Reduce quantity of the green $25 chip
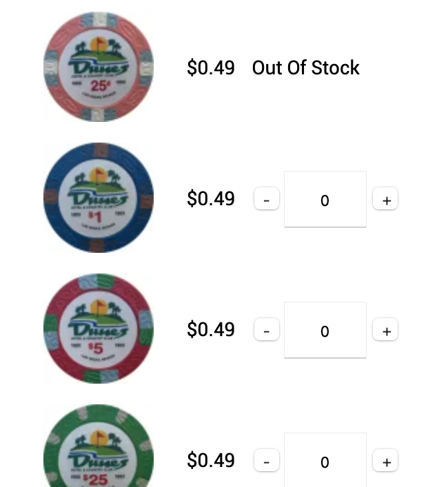 click(x=267, y=462)
